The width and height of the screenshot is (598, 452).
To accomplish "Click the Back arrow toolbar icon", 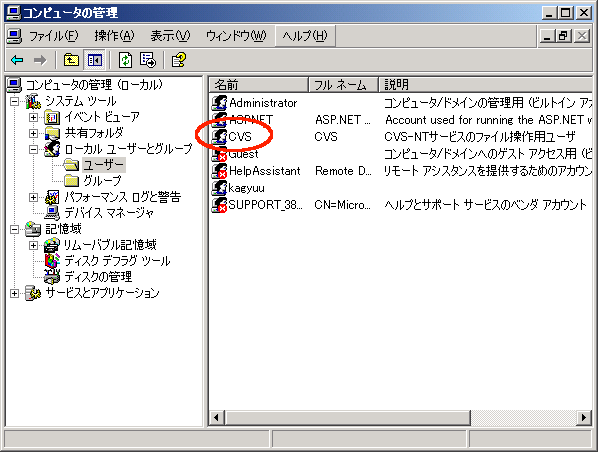I will [18, 60].
